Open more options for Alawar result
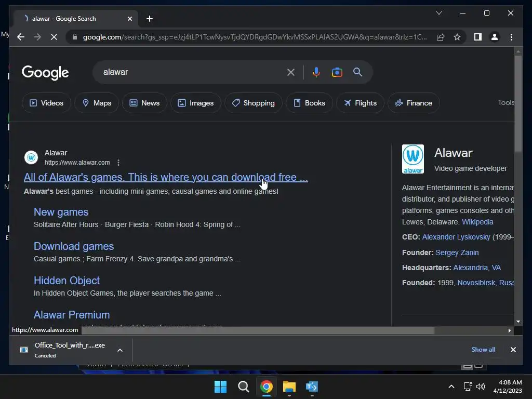532x399 pixels. click(118, 163)
